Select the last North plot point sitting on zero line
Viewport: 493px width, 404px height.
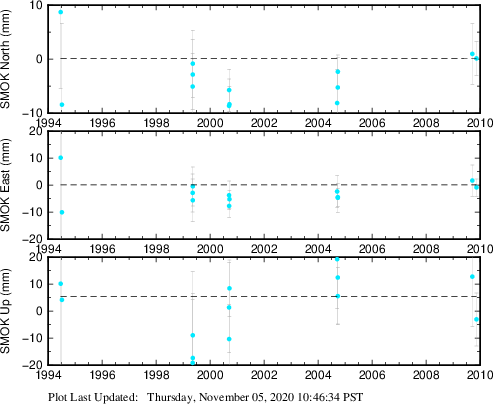pos(477,58)
